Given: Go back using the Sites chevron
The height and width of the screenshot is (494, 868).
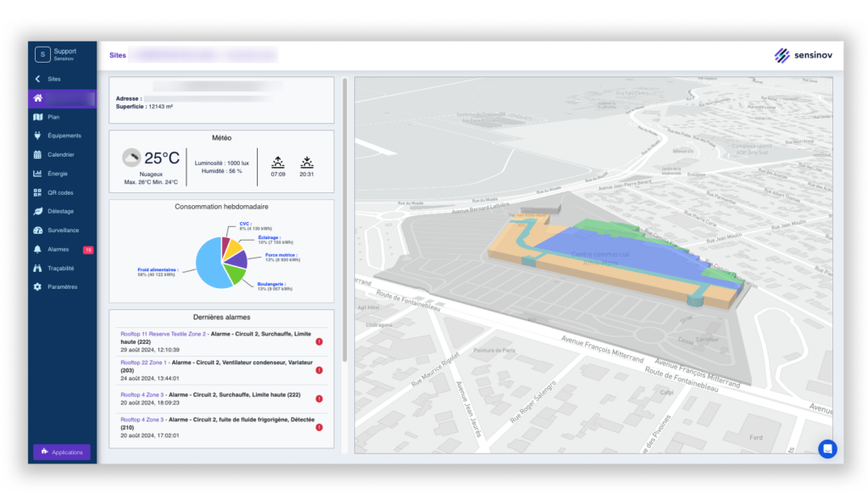Looking at the screenshot, I should click(x=37, y=79).
